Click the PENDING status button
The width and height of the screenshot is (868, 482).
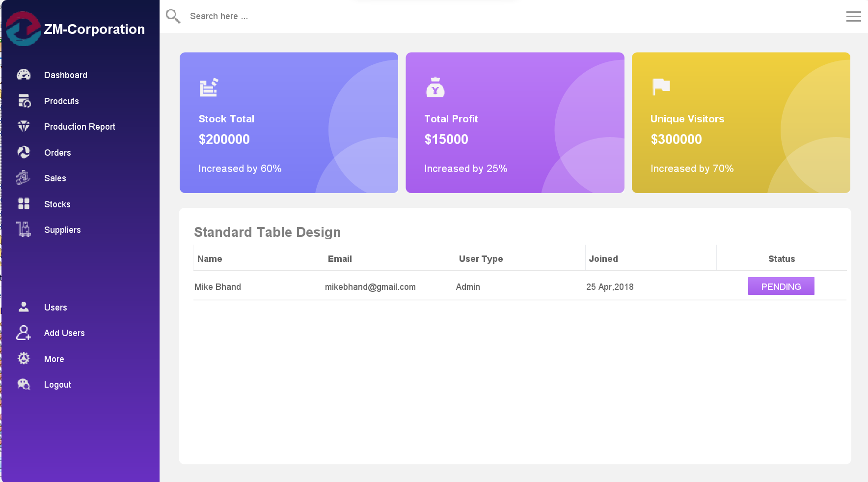(x=781, y=286)
